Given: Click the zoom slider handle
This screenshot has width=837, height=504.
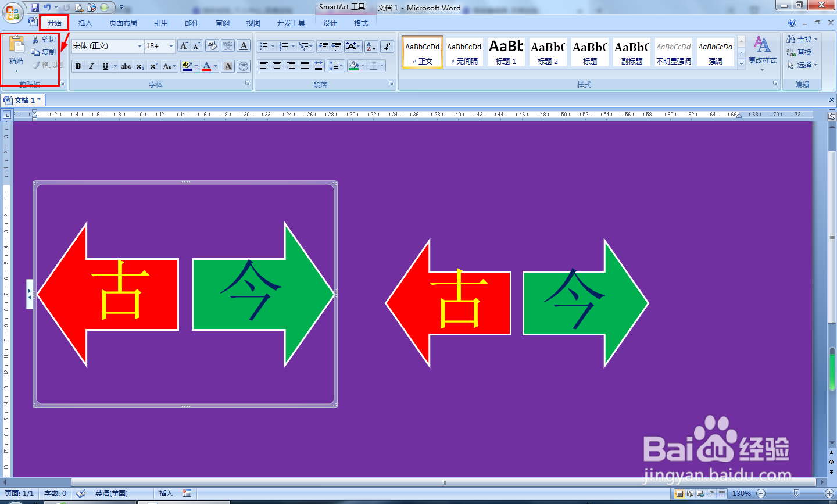Looking at the screenshot, I should pyautogui.click(x=796, y=494).
